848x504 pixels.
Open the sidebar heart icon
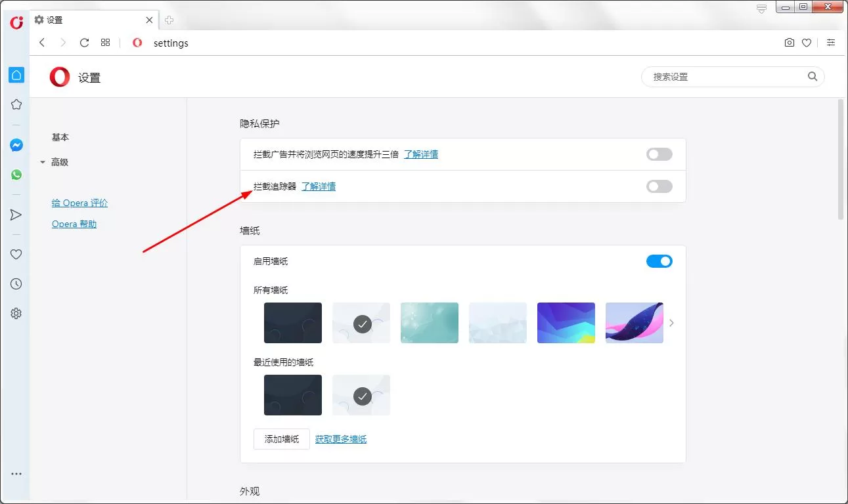[16, 255]
